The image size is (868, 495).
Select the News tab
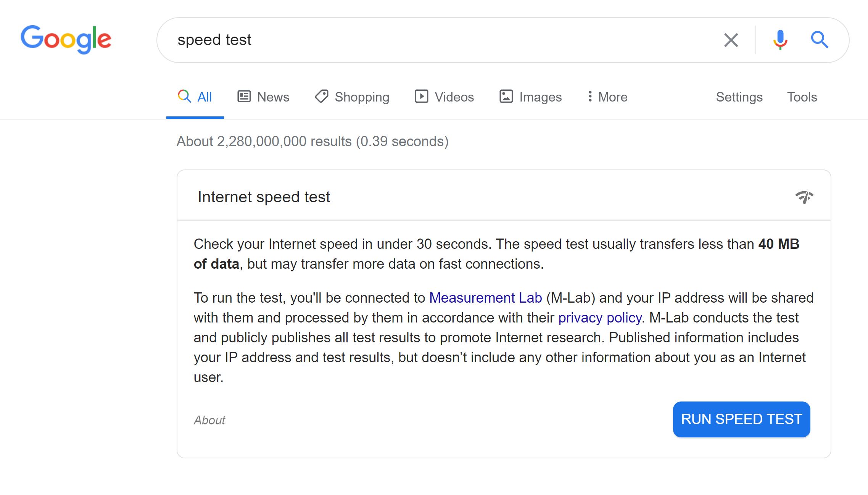point(263,97)
